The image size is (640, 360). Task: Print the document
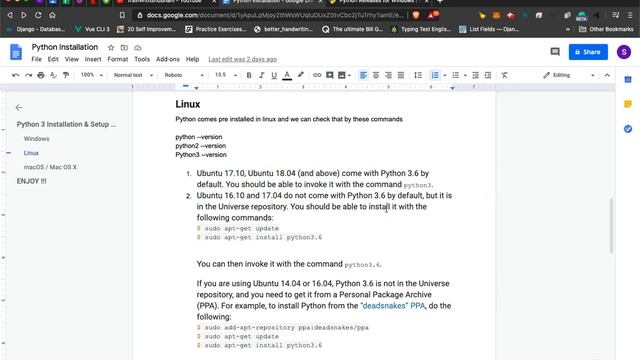41,75
